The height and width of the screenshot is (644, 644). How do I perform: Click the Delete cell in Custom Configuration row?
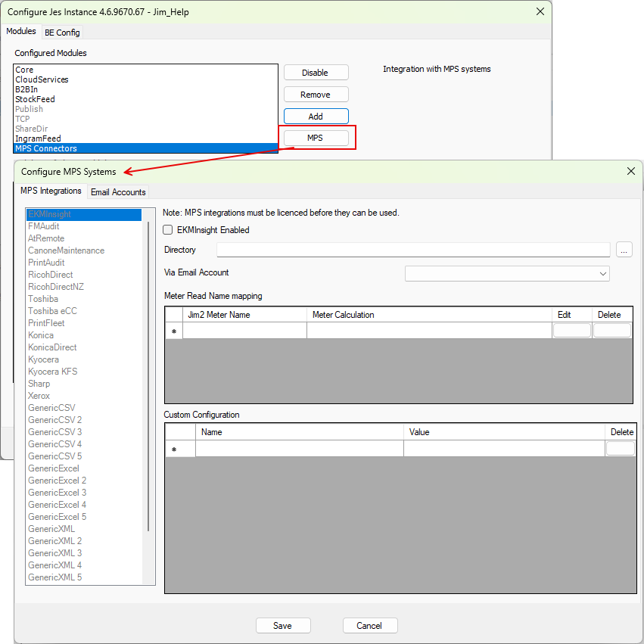(x=621, y=449)
